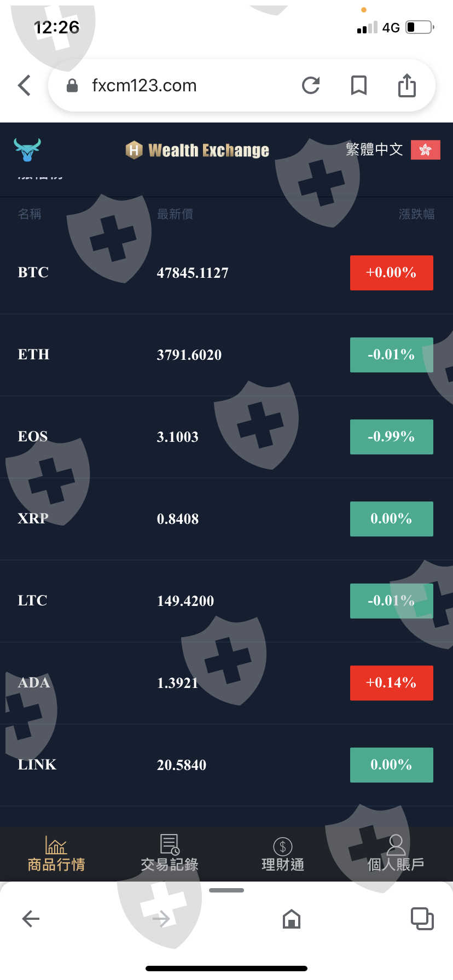Tap the browser back chevron
This screenshot has height=980, width=453.
point(24,85)
